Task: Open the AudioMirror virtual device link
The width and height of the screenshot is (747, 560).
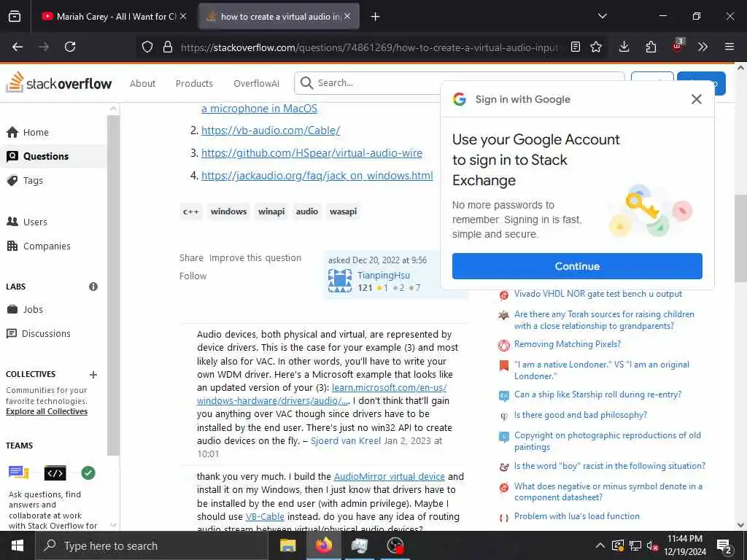Action: [390, 477]
